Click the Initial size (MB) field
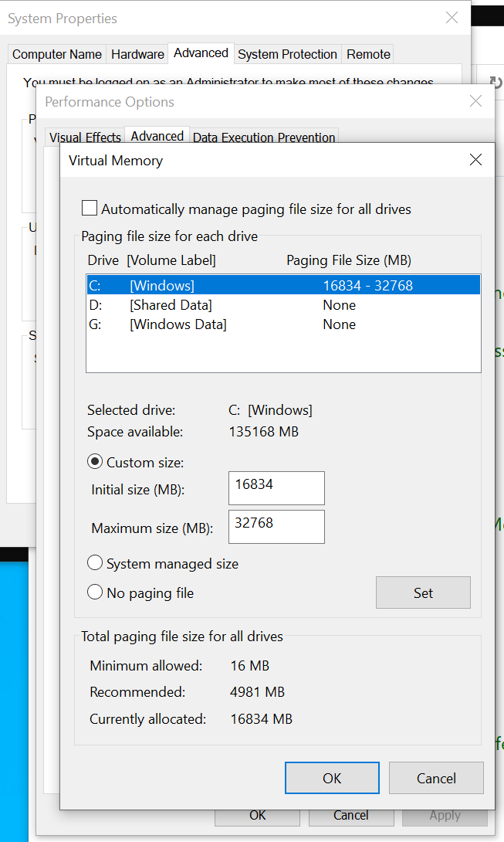 [x=276, y=487]
